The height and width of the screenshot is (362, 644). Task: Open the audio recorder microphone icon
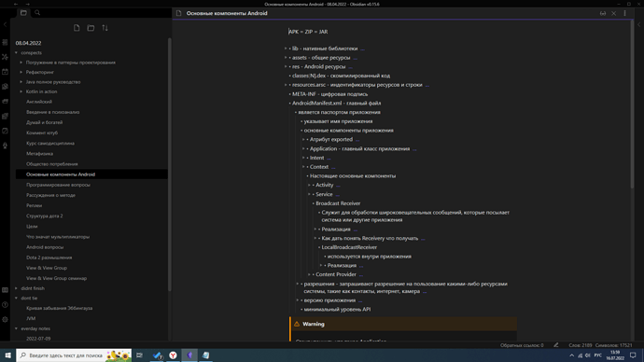point(5,146)
